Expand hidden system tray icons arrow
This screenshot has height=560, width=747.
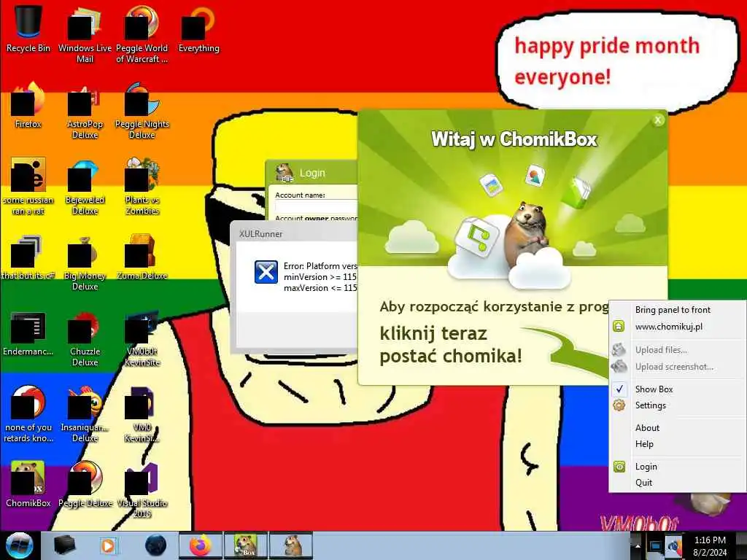[x=637, y=545]
